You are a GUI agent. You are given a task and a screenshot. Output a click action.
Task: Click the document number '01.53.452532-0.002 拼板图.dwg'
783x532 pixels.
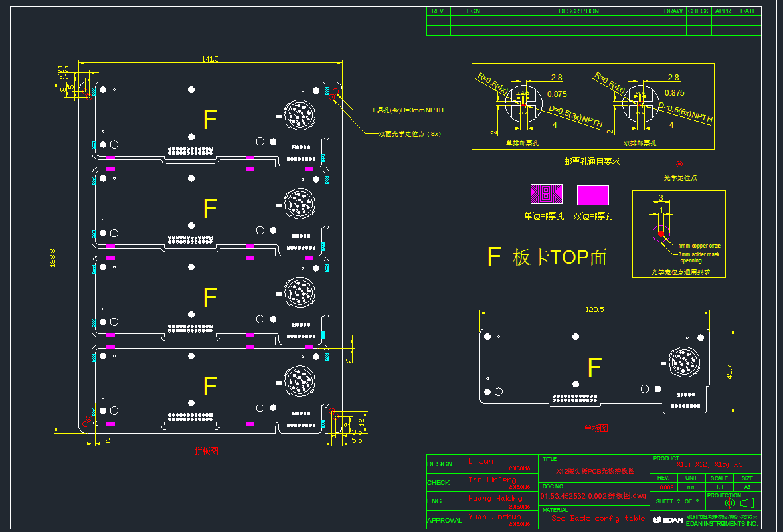[593, 496]
